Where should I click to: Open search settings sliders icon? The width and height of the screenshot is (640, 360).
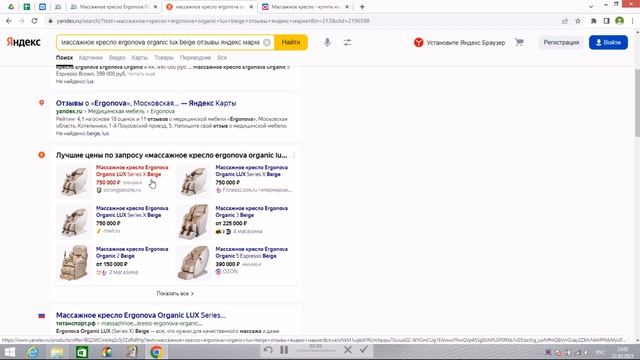pyautogui.click(x=347, y=42)
